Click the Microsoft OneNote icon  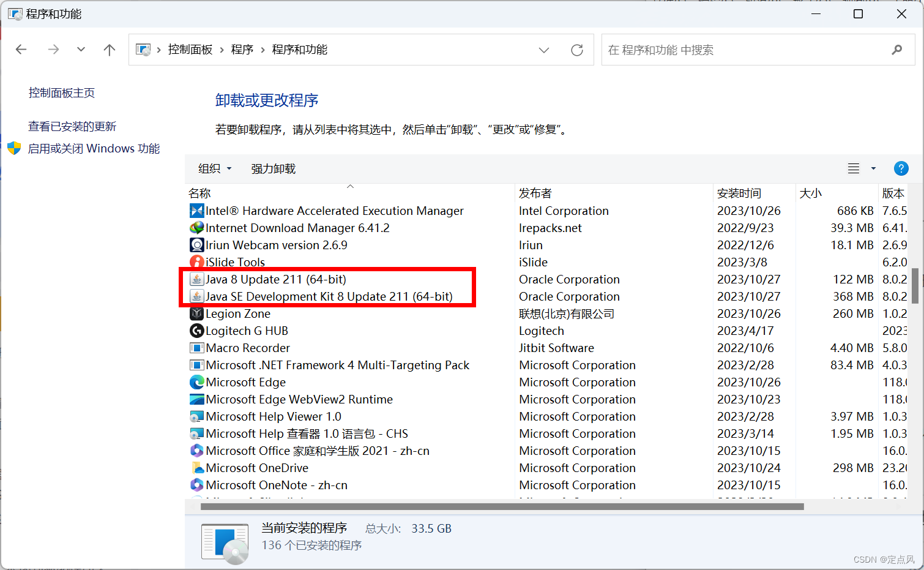(196, 486)
